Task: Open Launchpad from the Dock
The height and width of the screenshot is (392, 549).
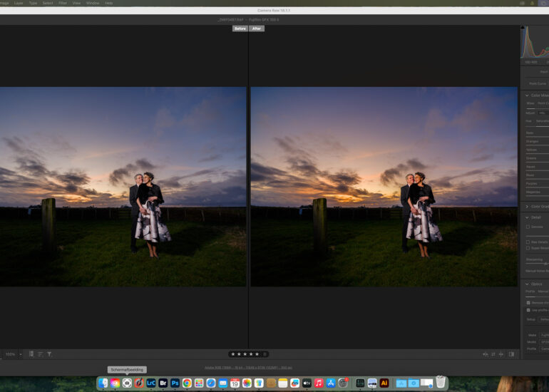Action: click(x=199, y=383)
